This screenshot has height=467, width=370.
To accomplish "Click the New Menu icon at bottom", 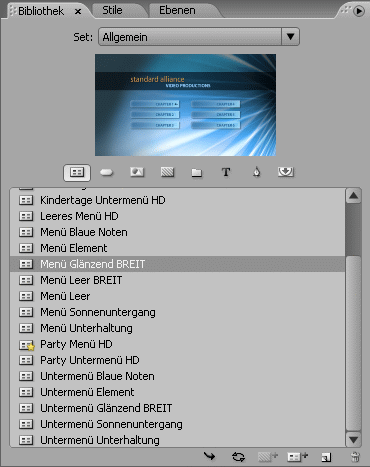I will (x=297, y=457).
